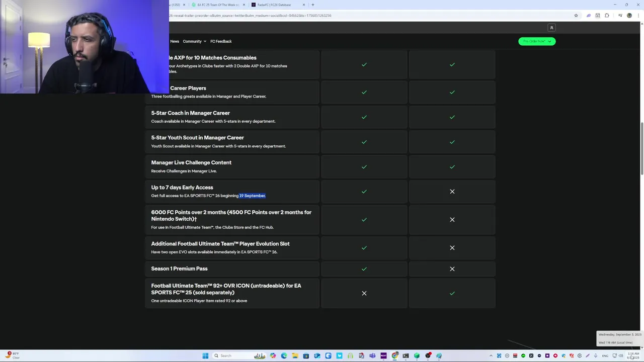This screenshot has height=362, width=644.
Task: Open the Windows Start menu
Action: [205, 355]
